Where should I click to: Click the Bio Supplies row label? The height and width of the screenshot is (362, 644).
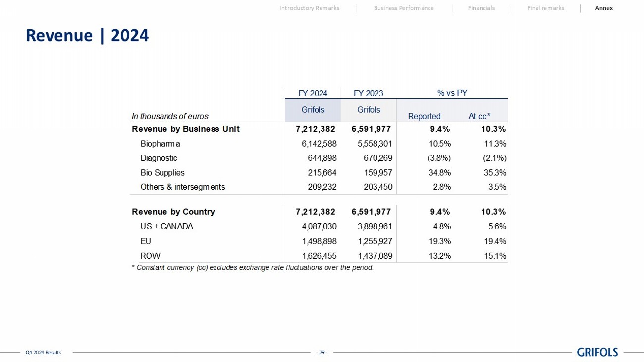coord(162,173)
